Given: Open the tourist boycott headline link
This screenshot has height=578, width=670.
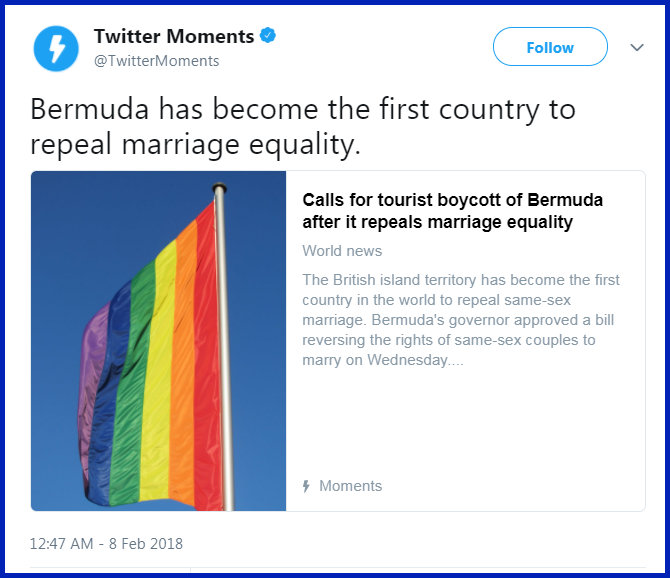Looking at the screenshot, I should (452, 211).
